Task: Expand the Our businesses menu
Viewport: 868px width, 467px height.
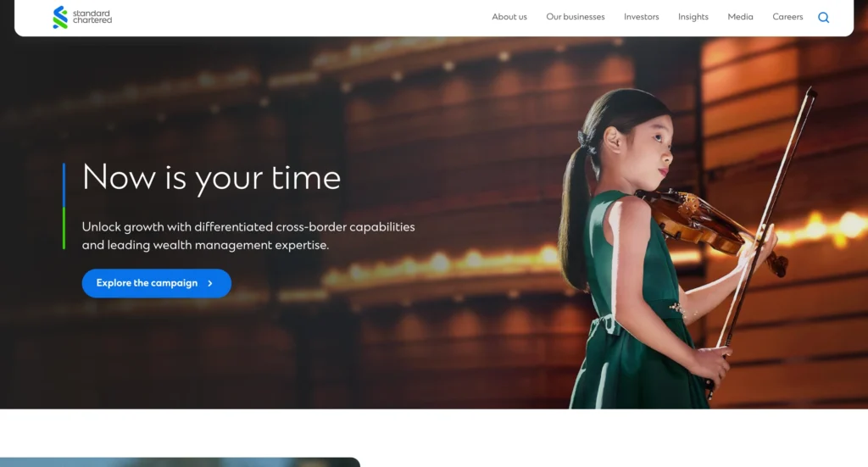Action: tap(576, 17)
